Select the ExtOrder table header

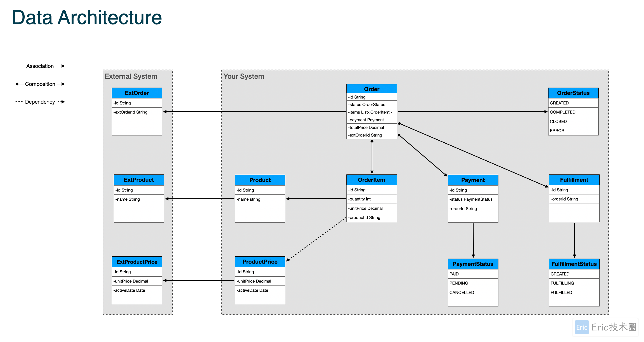137,93
